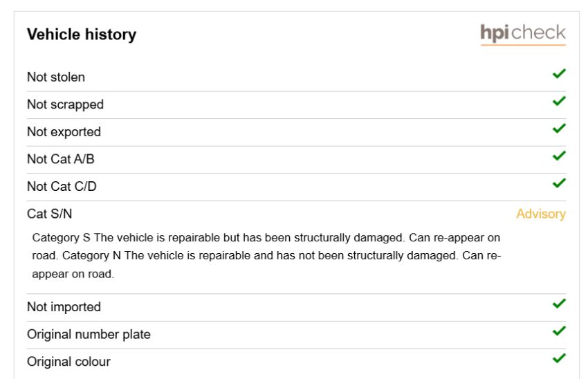Click the green tick for Not imported

pos(559,304)
